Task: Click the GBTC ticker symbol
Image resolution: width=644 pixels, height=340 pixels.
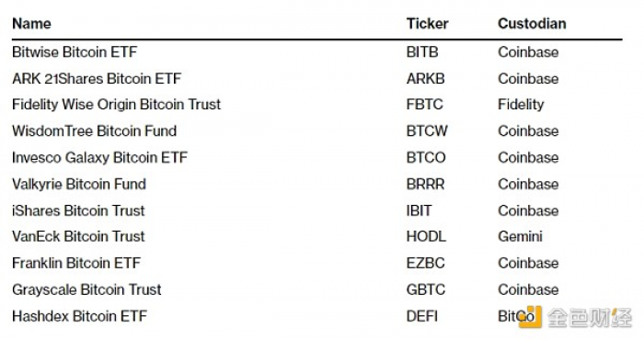Action: (x=425, y=289)
